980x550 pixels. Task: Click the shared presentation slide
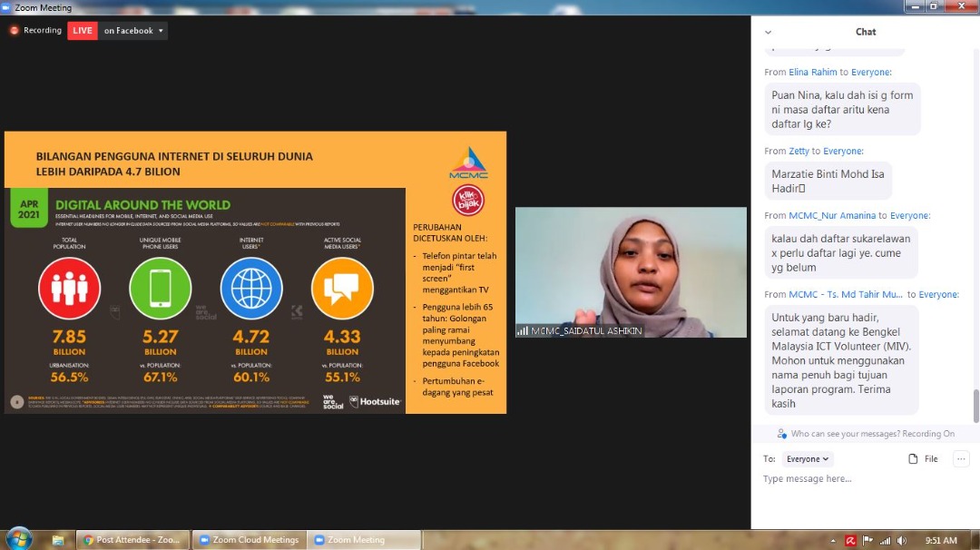point(255,272)
